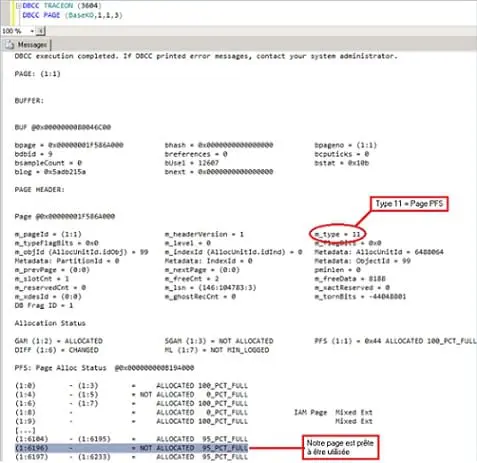The height and width of the screenshot is (463, 477).
Task: Click the (1:6197) - (1:6233) allocation row
Action: (x=131, y=457)
